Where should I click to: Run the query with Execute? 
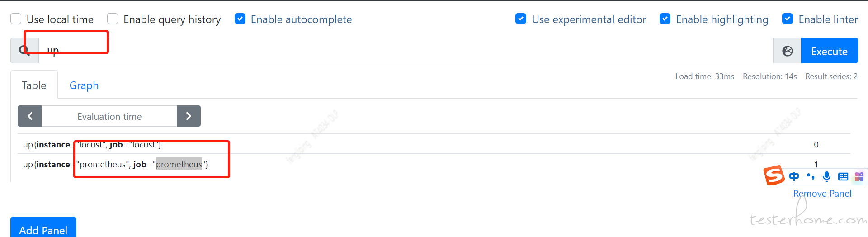tap(829, 51)
